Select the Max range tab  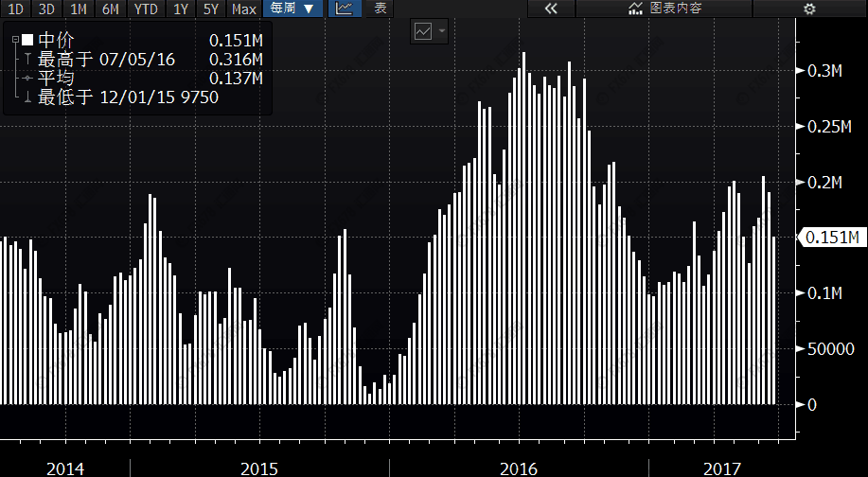pos(243,9)
